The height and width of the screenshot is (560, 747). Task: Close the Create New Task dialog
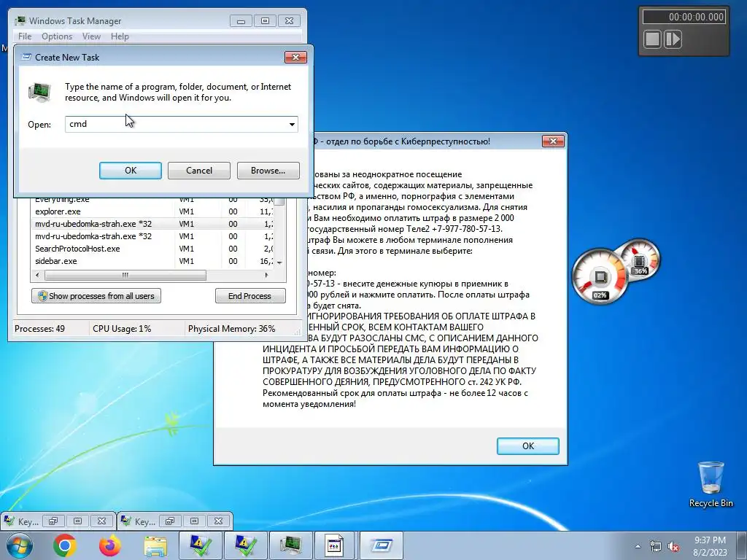point(295,57)
